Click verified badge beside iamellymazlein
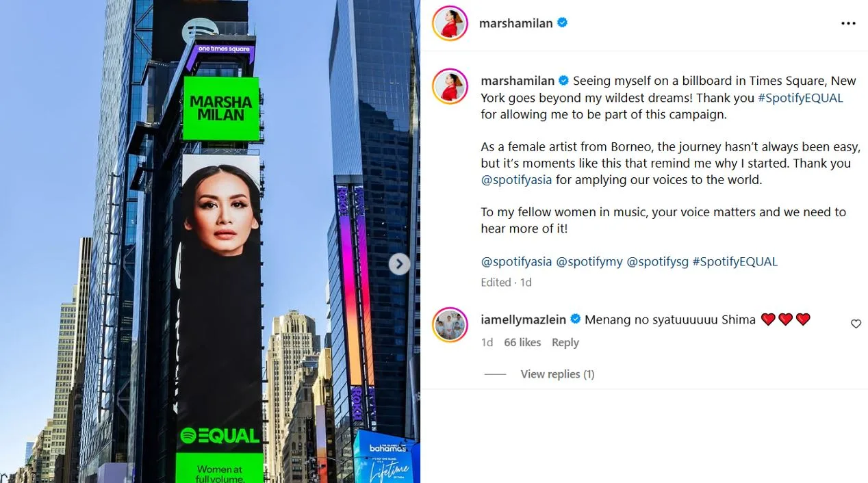Screen dimensions: 868x483 tap(576, 319)
